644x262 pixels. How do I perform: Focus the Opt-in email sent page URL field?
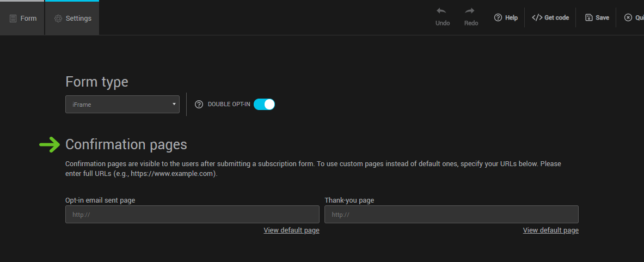coord(192,214)
